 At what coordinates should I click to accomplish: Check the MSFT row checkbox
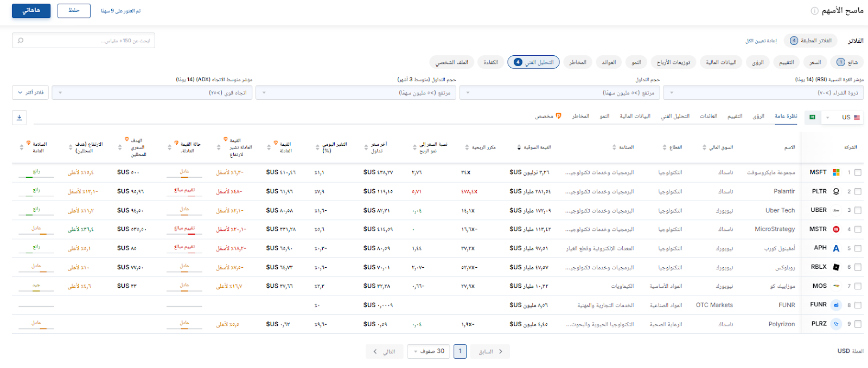[x=858, y=172]
